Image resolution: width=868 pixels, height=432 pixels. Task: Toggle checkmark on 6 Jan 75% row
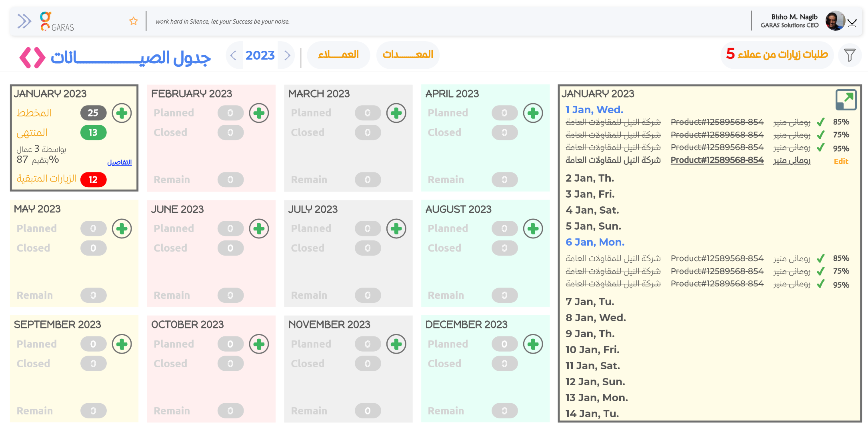[x=821, y=271]
